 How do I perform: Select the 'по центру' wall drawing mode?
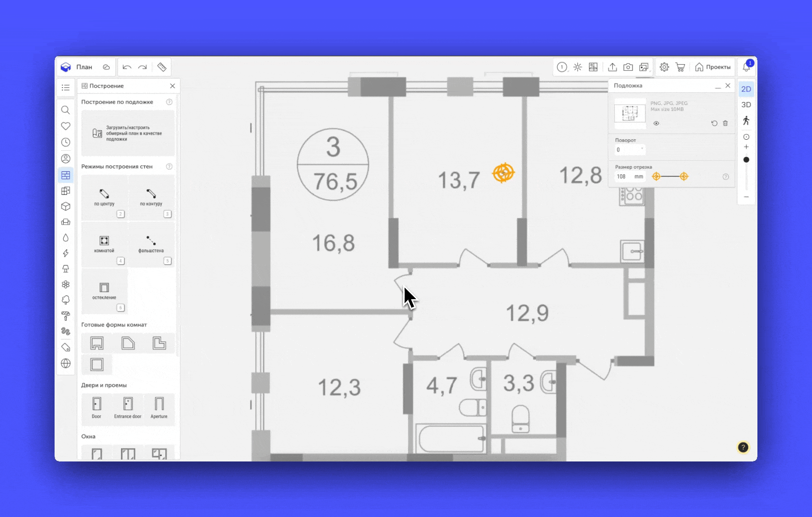point(104,197)
